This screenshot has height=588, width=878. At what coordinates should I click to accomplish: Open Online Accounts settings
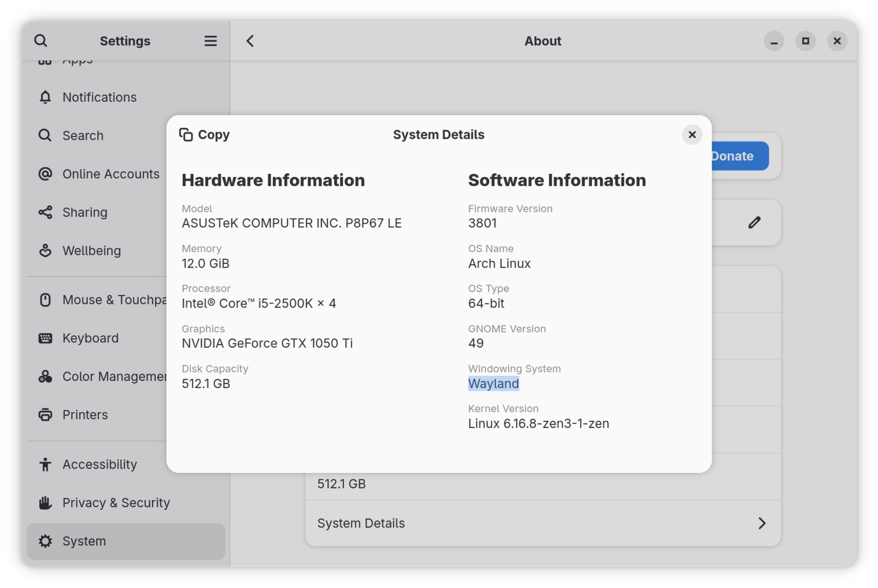(110, 174)
